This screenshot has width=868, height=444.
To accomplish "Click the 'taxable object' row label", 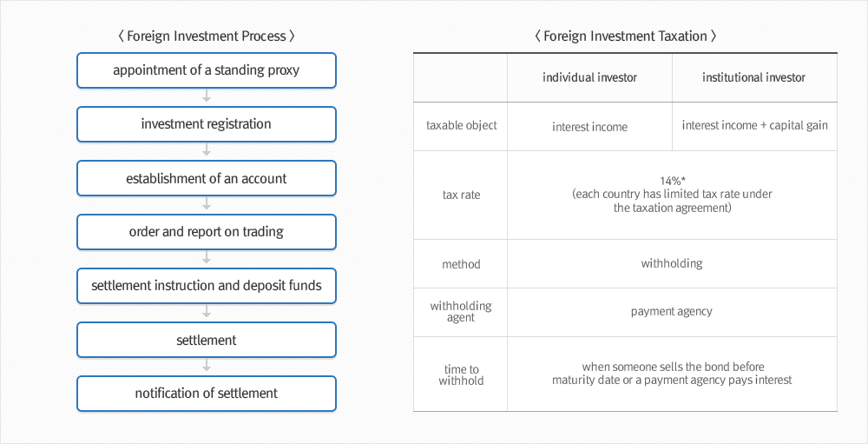I will (x=461, y=126).
